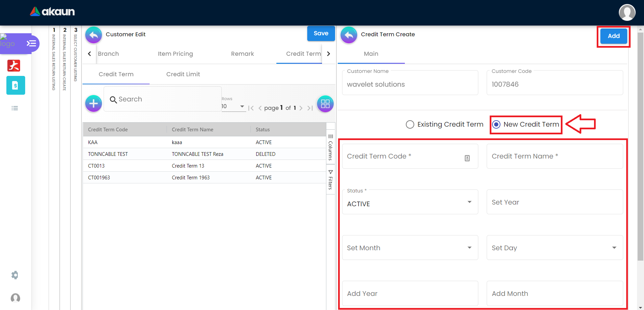The height and width of the screenshot is (310, 644).
Task: Select Existing Credit Term radio button
Action: (x=410, y=125)
